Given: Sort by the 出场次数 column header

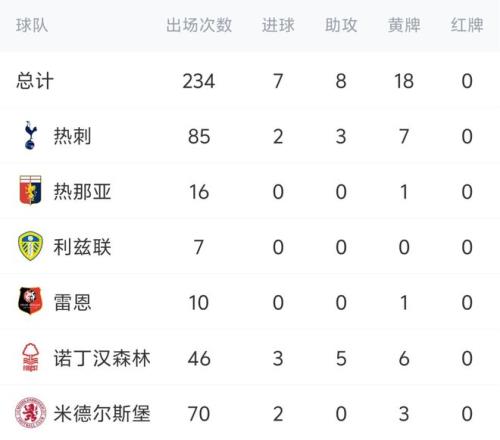Looking at the screenshot, I should [199, 25].
